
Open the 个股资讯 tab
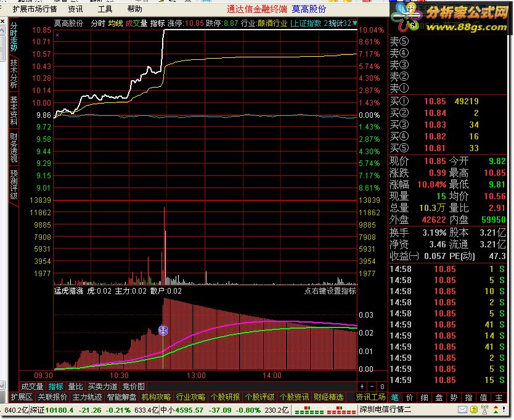pos(294,397)
